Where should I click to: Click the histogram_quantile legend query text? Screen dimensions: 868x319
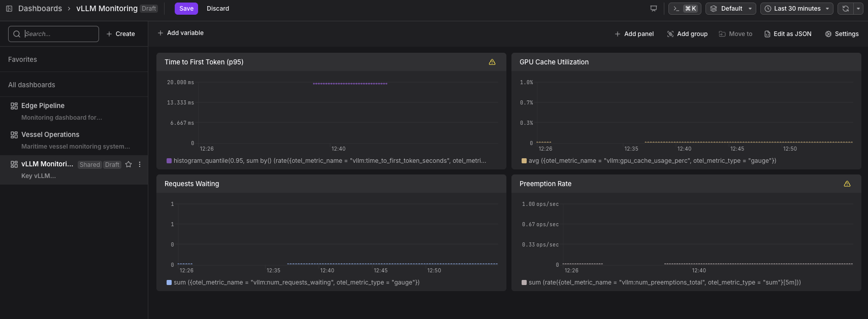tap(330, 161)
